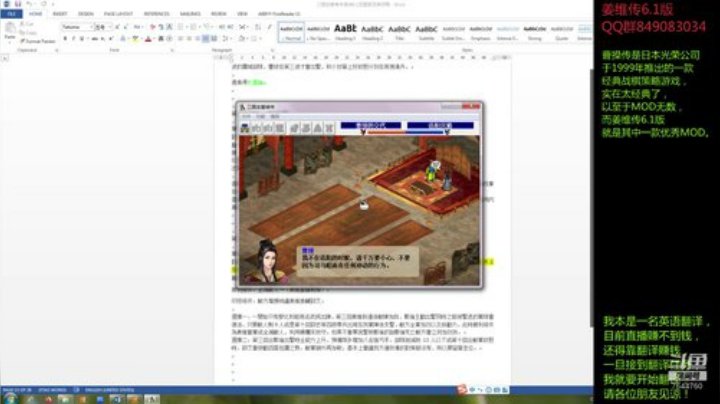Viewport: 720px width, 404px height.
Task: Click the Phonetic Guide icon
Action: coord(161,27)
